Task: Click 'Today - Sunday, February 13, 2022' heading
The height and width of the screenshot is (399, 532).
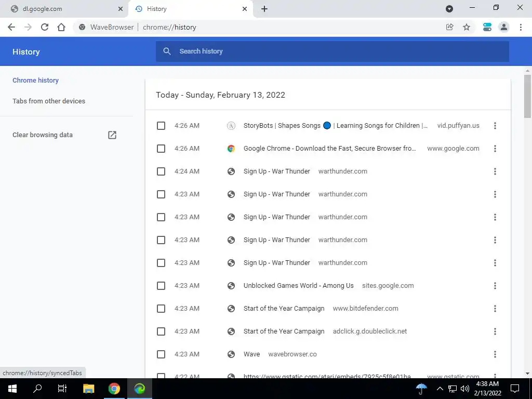Action: [x=220, y=95]
